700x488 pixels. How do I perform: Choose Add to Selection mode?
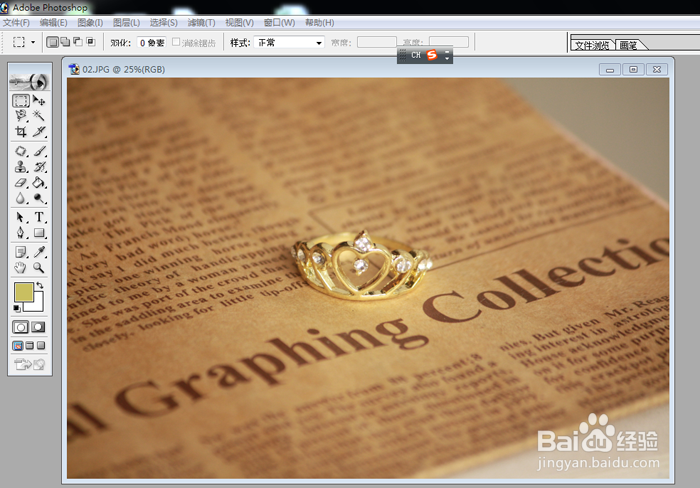click(65, 42)
